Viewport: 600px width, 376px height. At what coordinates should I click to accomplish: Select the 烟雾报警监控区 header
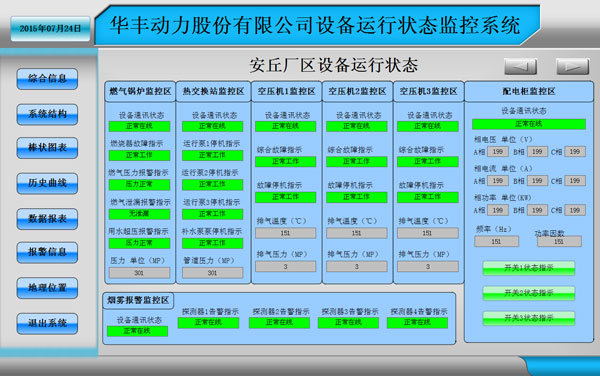[x=138, y=300]
